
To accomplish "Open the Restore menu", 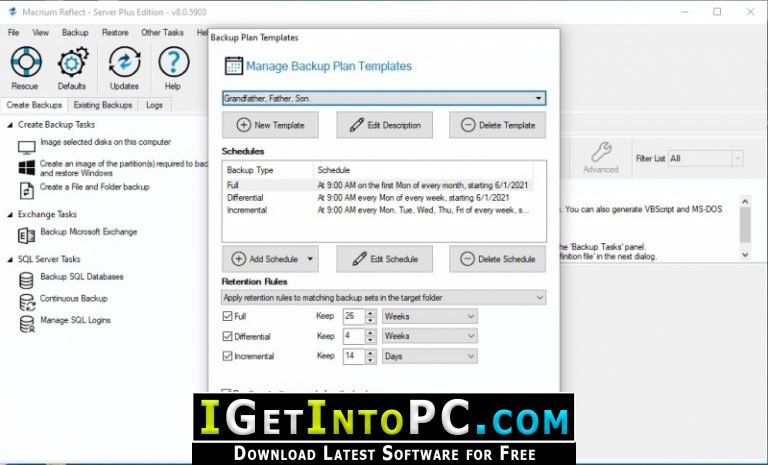I will click(115, 32).
